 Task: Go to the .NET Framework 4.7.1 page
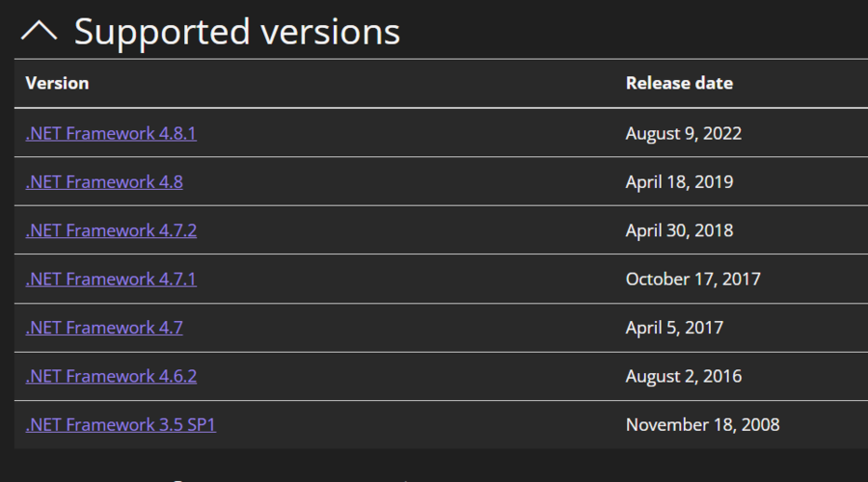tap(111, 279)
